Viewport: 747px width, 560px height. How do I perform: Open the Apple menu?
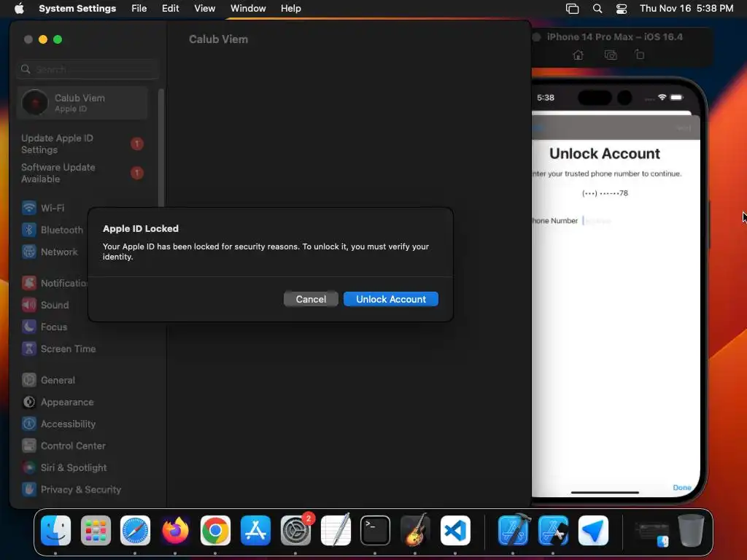19,9
